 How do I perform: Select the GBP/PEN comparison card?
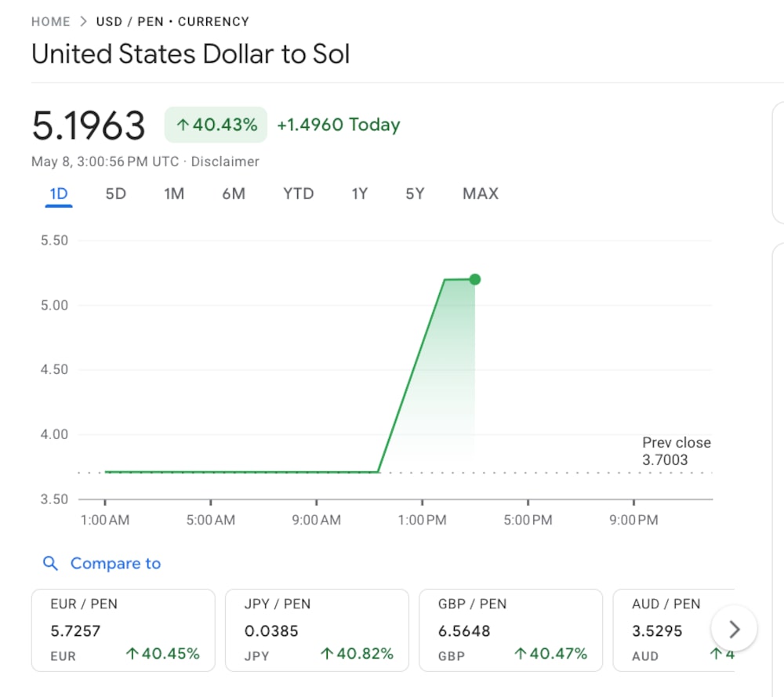(x=510, y=630)
